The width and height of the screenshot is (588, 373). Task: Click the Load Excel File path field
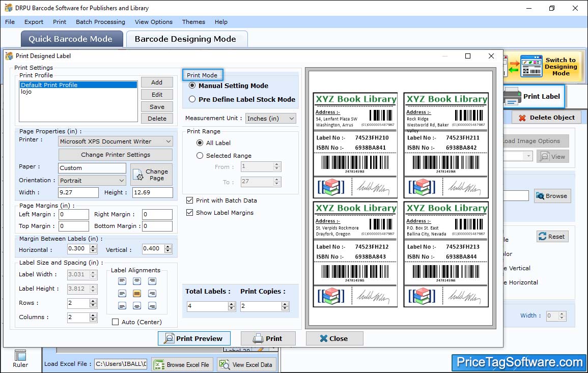coord(120,364)
